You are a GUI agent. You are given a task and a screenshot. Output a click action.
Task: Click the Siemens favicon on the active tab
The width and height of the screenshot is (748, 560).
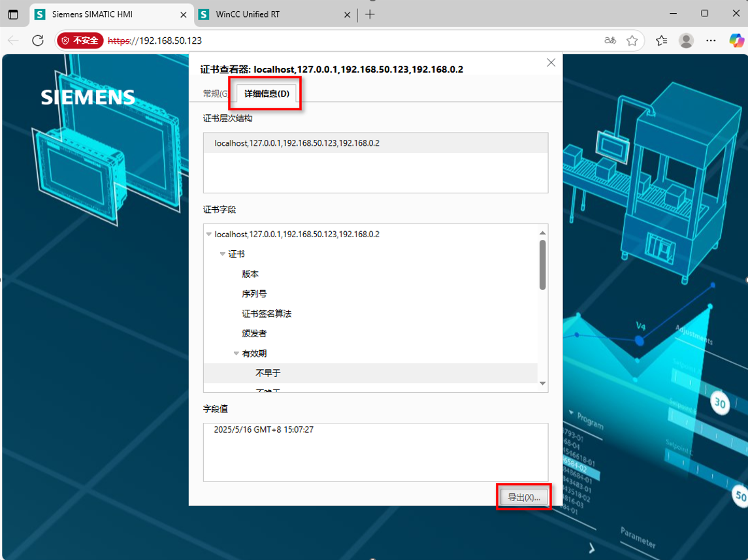pyautogui.click(x=40, y=13)
